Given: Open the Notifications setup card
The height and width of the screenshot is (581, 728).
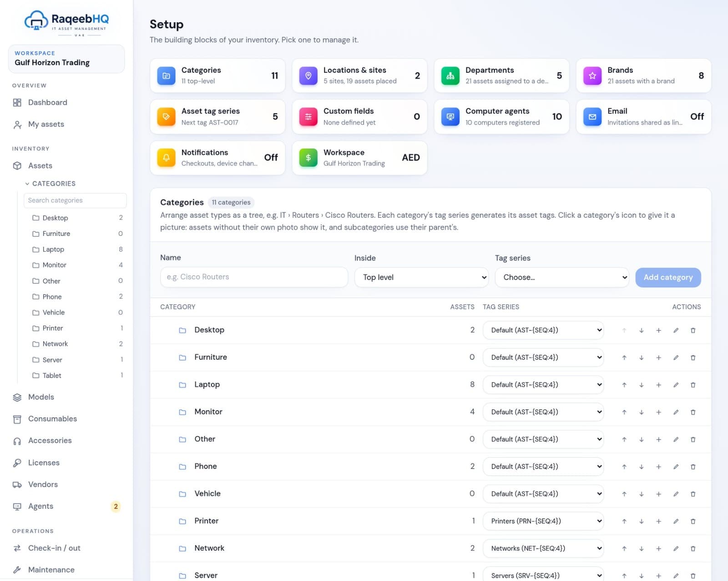Looking at the screenshot, I should pyautogui.click(x=217, y=158).
